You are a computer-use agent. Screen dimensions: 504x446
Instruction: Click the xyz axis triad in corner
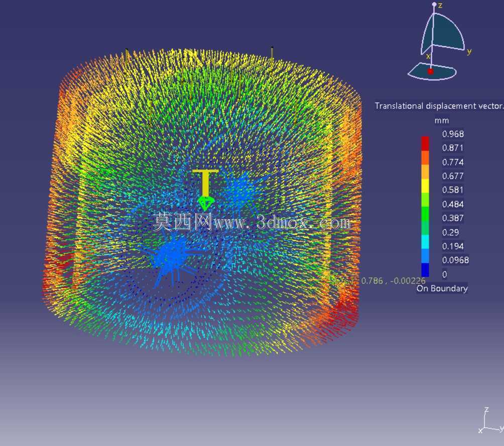[490, 420]
